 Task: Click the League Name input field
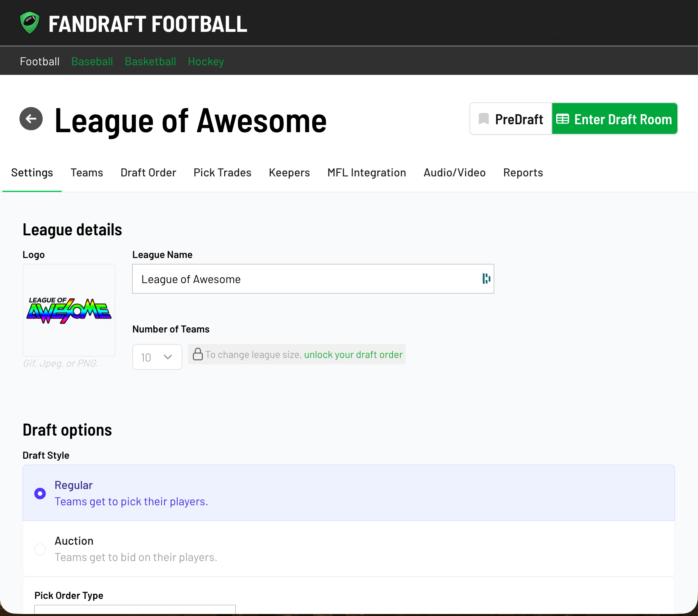[x=313, y=279]
